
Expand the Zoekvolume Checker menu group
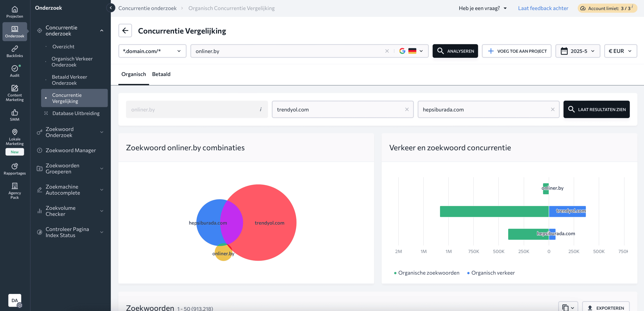point(102,211)
